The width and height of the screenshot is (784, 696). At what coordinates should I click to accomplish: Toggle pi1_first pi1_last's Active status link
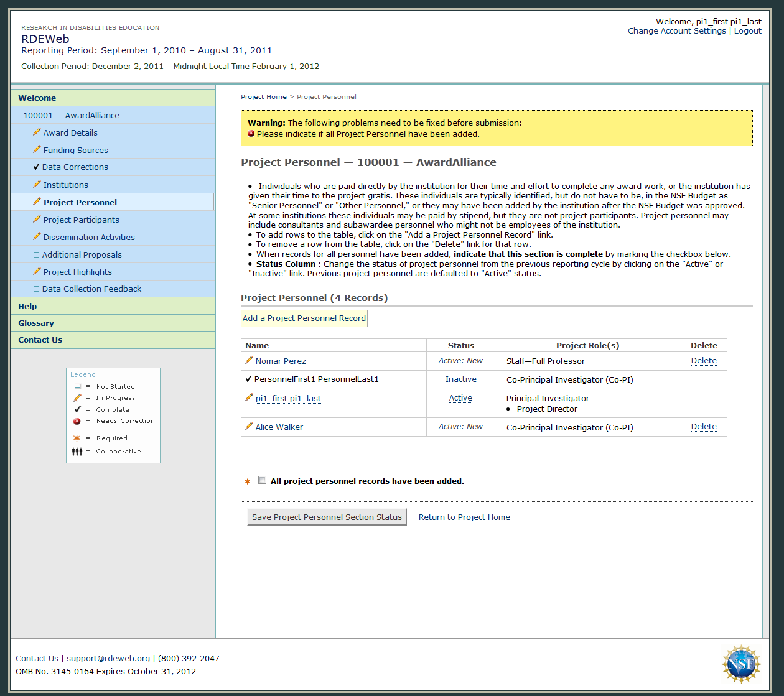pos(460,398)
